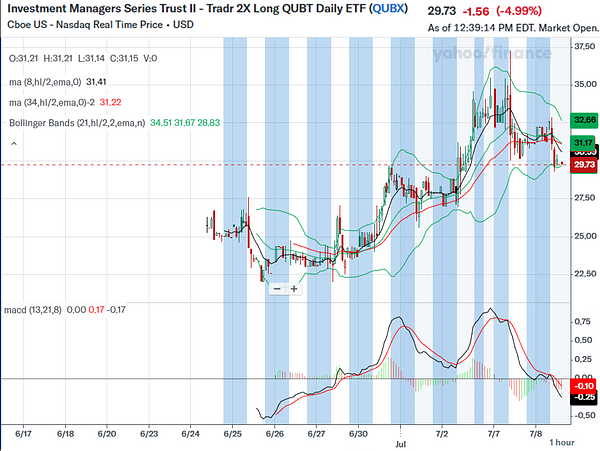Click the 31.17 green price tag
The width and height of the screenshot is (600, 451).
coord(582,143)
